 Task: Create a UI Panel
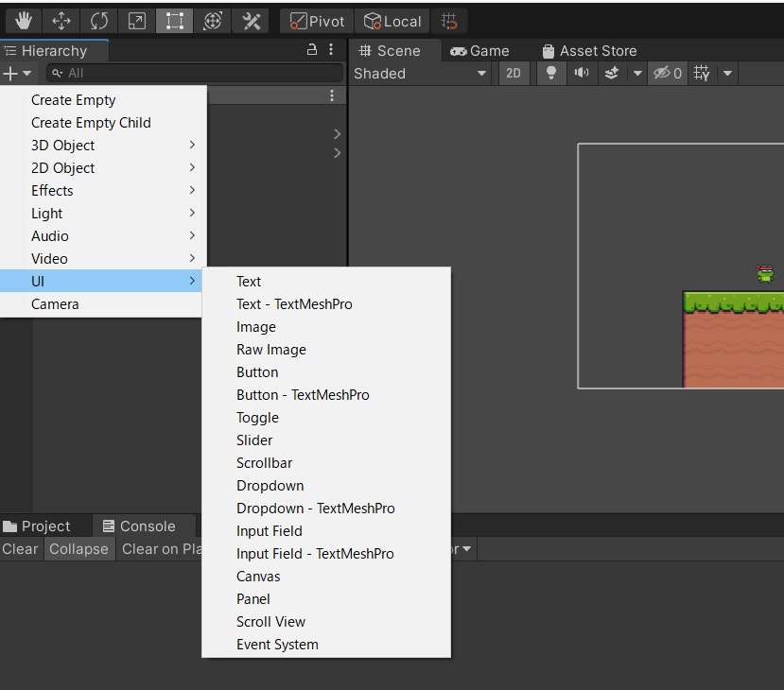tap(326, 599)
